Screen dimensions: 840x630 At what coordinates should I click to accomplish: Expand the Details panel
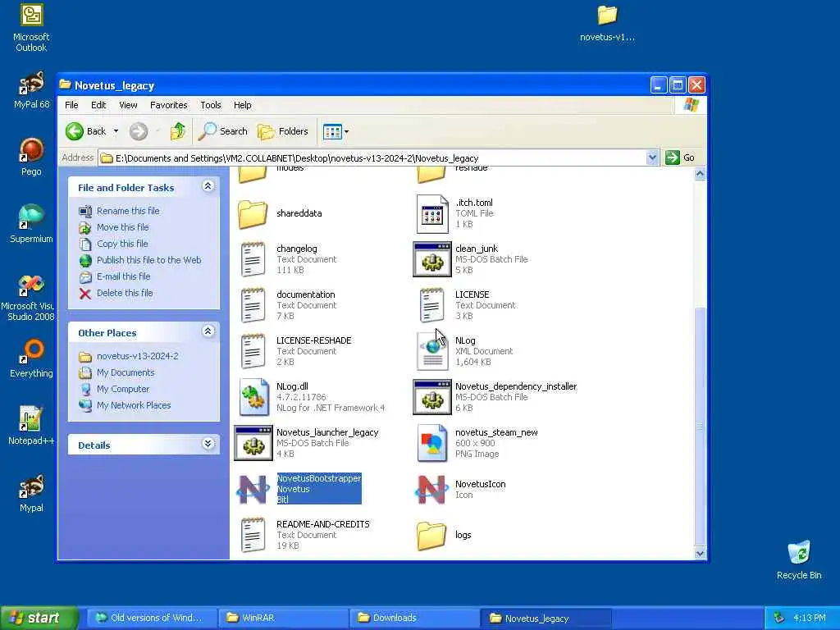point(208,444)
